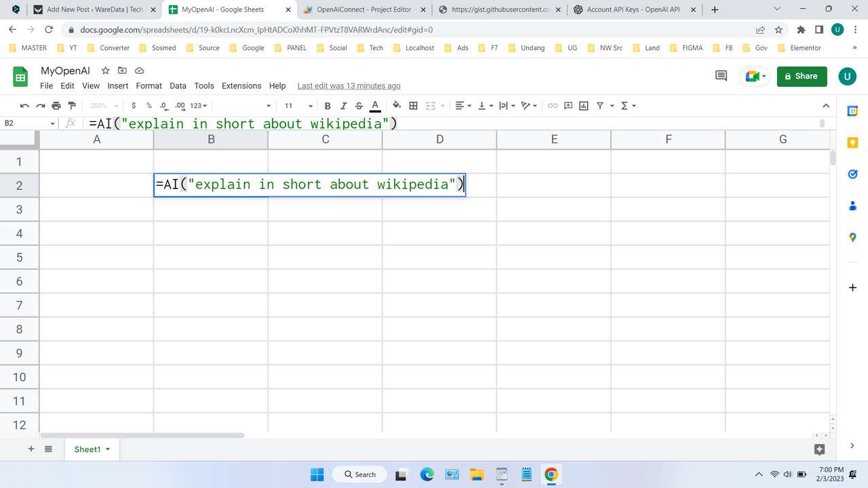Insert a comment using the toolbar icon
The height and width of the screenshot is (488, 868).
tap(568, 106)
